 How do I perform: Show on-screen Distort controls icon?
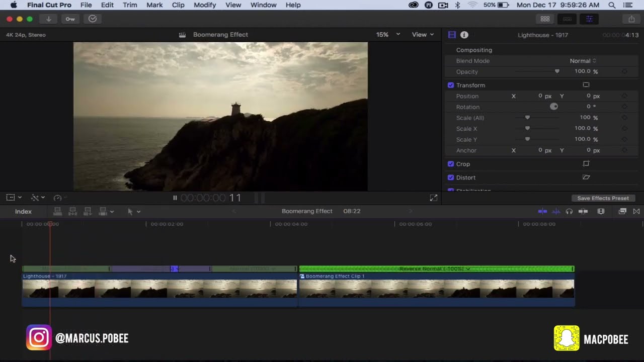pyautogui.click(x=586, y=177)
